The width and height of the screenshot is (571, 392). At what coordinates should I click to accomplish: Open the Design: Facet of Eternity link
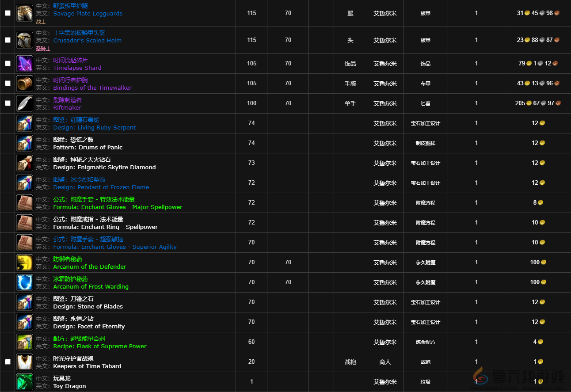[89, 327]
